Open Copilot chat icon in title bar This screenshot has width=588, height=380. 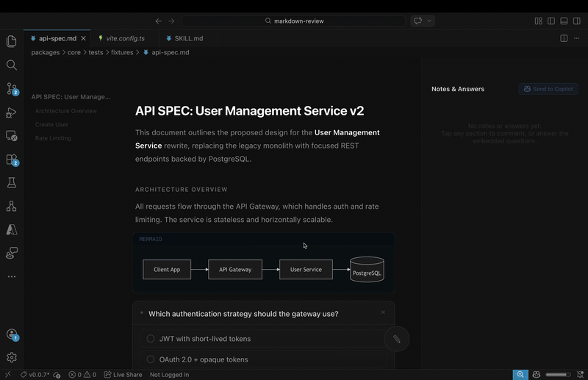[x=418, y=21]
